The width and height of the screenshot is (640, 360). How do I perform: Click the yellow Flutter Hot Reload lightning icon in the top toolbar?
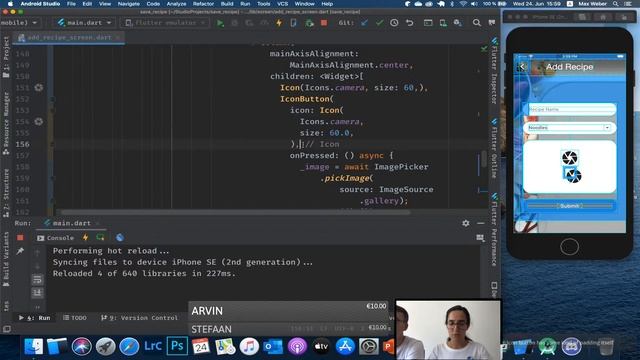[x=279, y=23]
